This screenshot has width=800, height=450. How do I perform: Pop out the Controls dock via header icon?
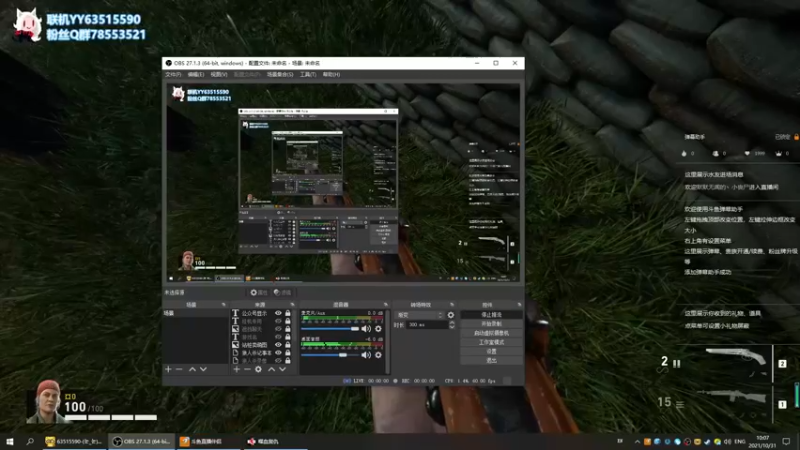(519, 305)
